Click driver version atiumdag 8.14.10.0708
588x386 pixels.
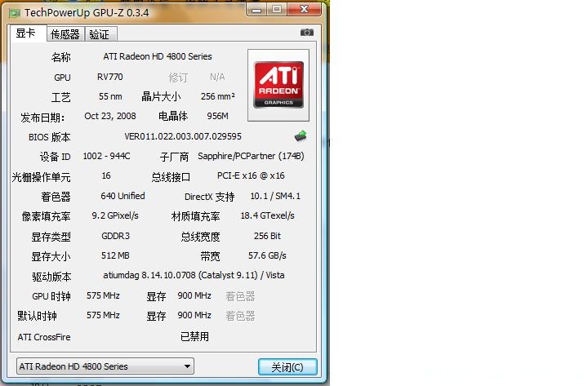tap(150, 276)
